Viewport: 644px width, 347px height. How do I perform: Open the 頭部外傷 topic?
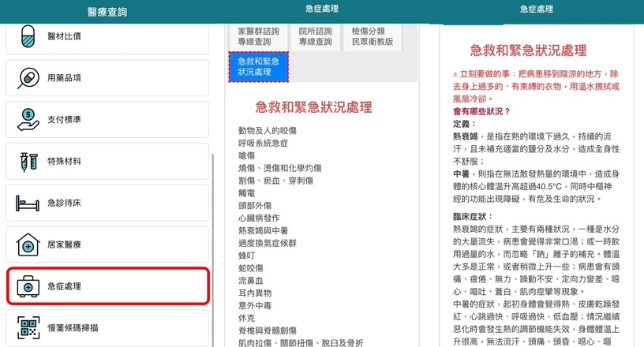point(255,206)
